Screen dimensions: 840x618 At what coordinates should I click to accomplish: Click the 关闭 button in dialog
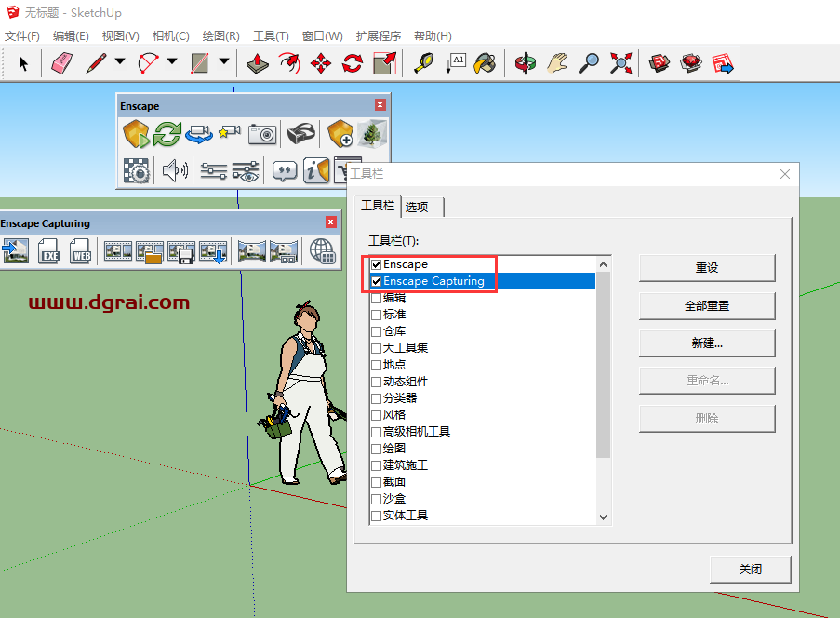point(750,570)
